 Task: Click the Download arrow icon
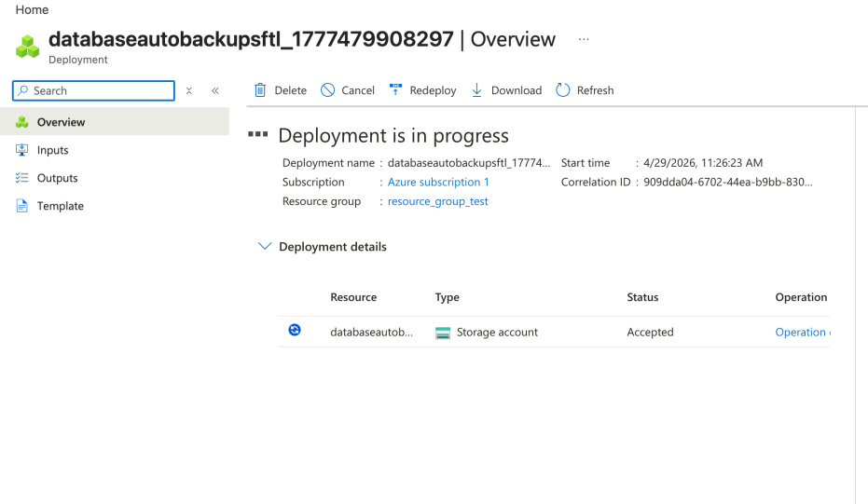[477, 90]
